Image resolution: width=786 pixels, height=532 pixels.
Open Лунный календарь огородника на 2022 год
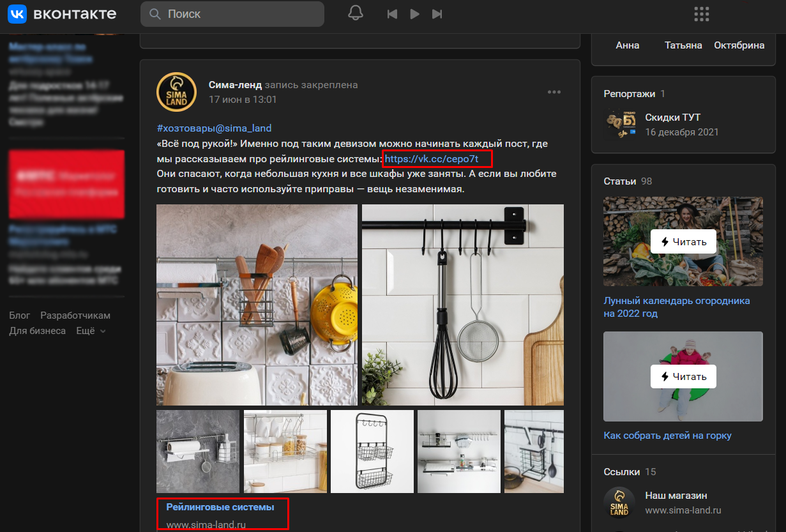[677, 307]
